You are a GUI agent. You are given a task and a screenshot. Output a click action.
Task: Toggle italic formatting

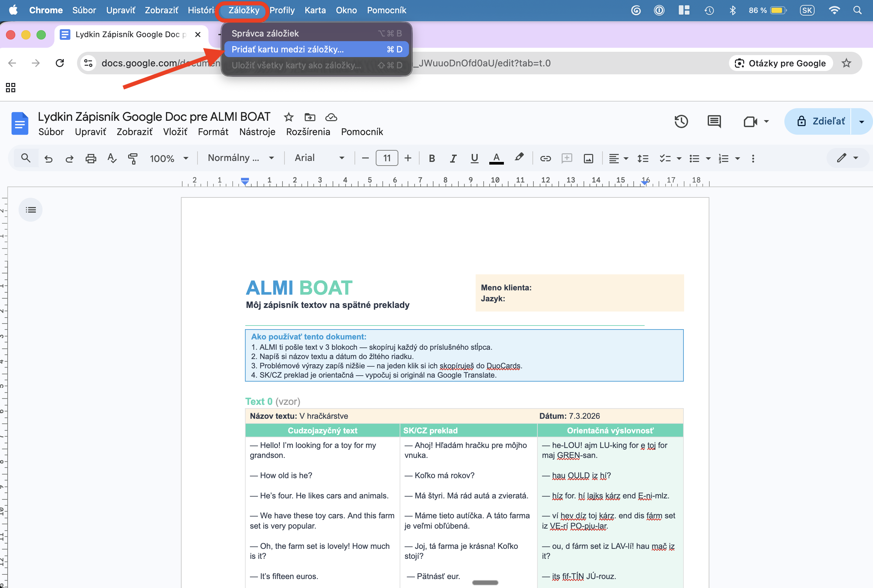[453, 159]
